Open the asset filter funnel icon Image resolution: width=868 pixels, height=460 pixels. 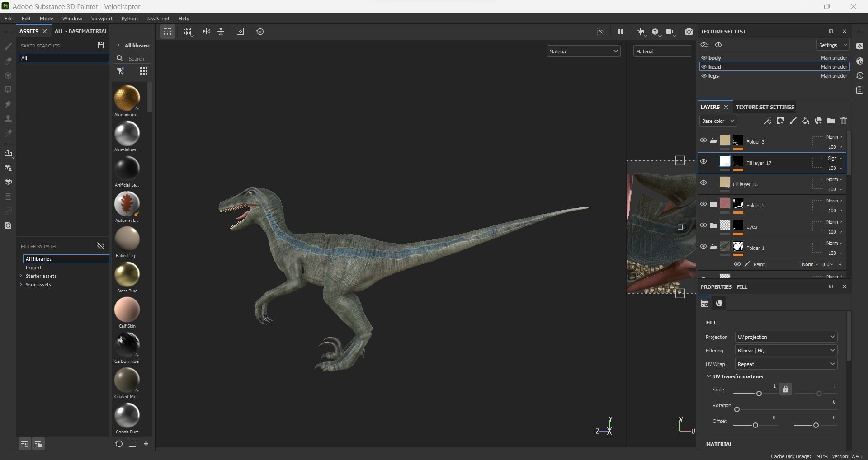coord(121,71)
